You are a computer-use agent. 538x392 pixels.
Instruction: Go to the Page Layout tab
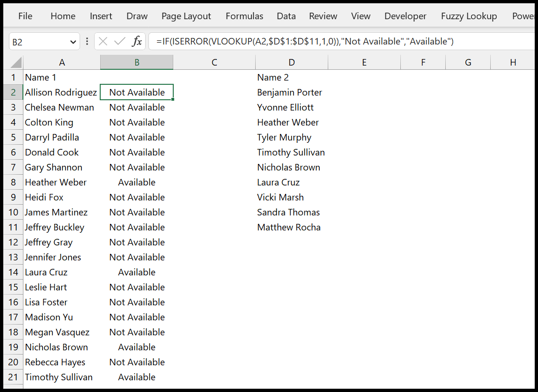186,16
